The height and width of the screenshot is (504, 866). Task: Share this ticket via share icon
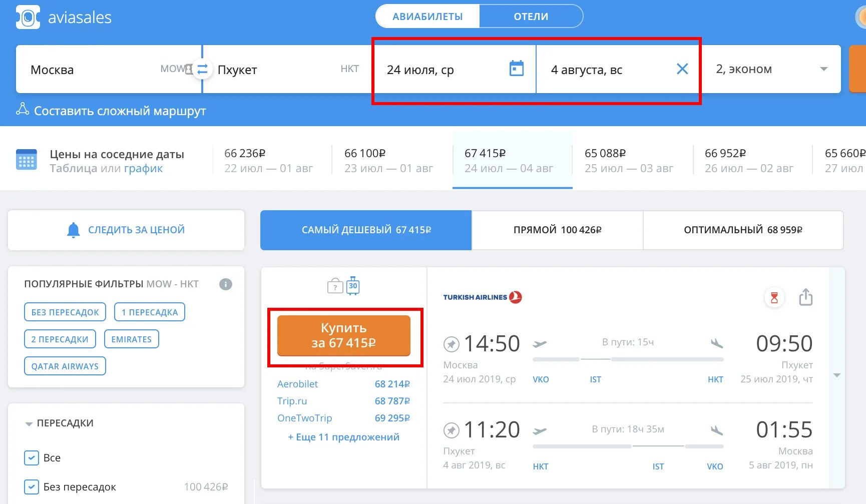(806, 297)
